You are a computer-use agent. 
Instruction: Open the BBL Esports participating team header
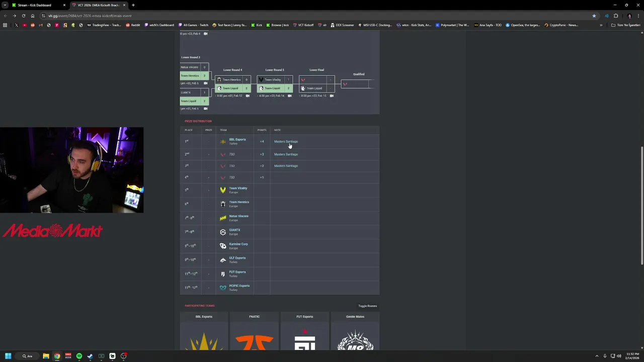point(204,317)
